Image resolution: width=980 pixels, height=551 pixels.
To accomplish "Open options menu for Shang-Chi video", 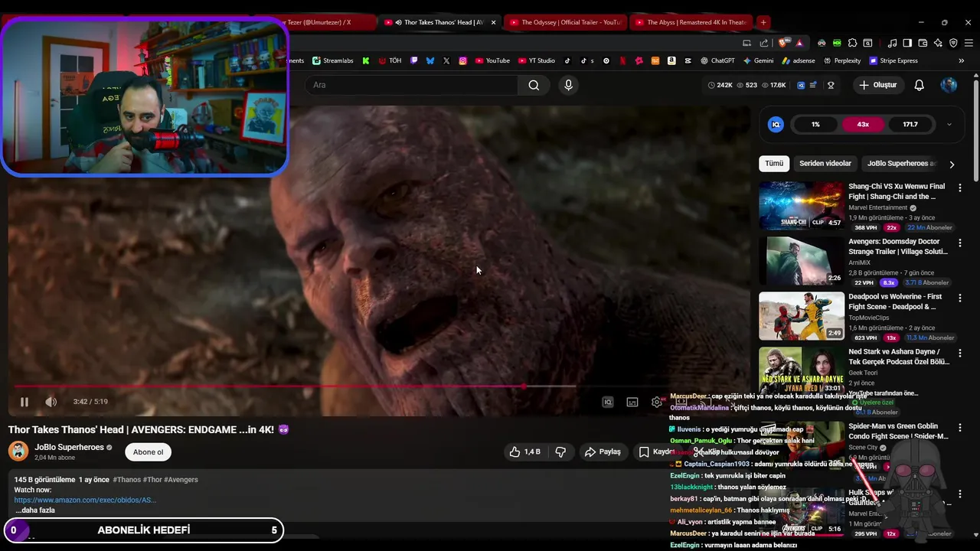I will 959,188.
